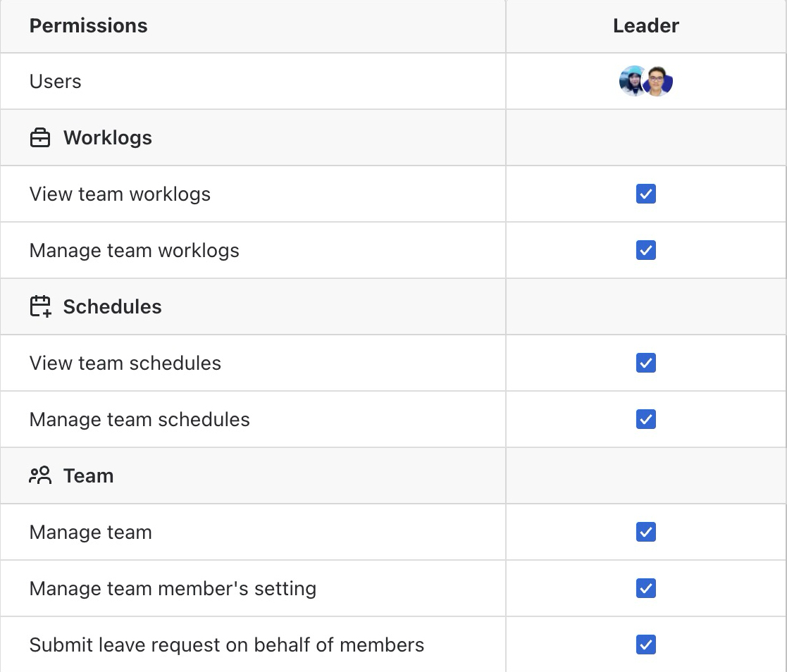Toggle Manage team schedules checkbox
Image resolution: width=787 pixels, height=672 pixels.
click(646, 419)
